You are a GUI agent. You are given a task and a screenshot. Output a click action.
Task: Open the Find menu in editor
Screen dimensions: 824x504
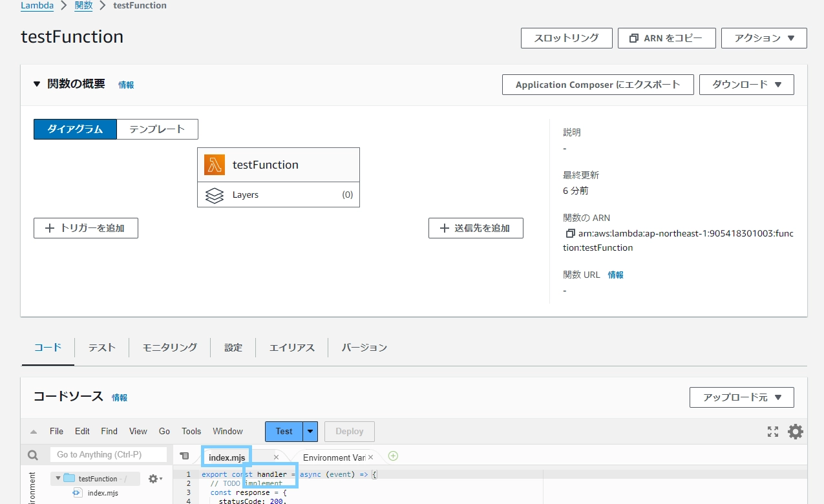pos(109,431)
